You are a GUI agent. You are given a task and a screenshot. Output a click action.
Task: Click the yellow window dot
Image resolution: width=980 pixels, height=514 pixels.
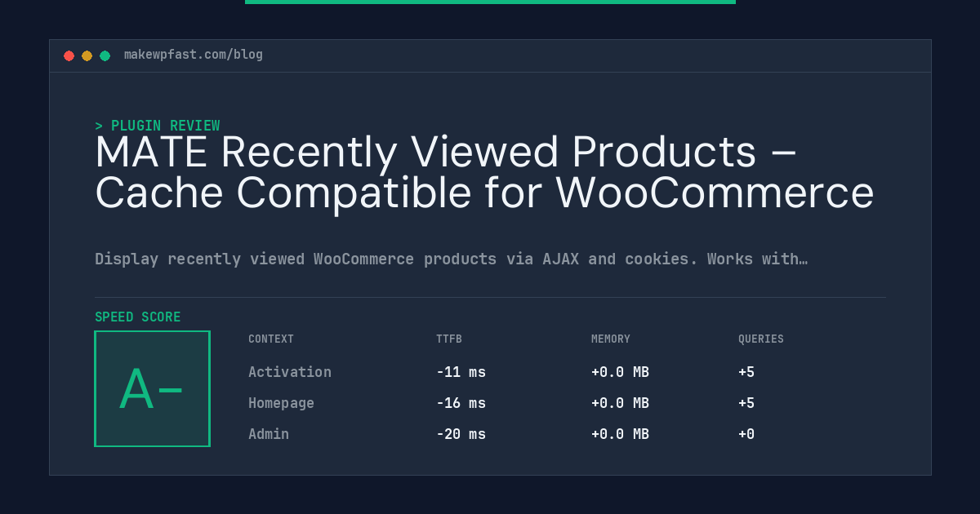point(87,55)
